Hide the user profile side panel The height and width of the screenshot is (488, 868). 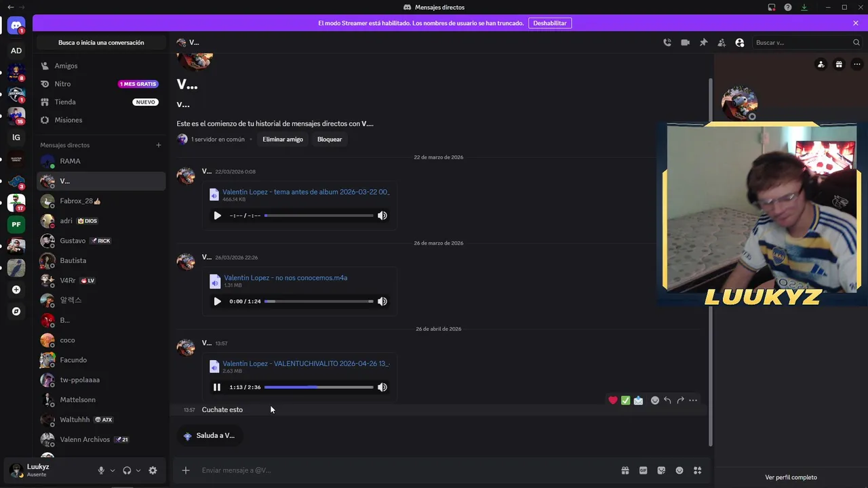740,43
